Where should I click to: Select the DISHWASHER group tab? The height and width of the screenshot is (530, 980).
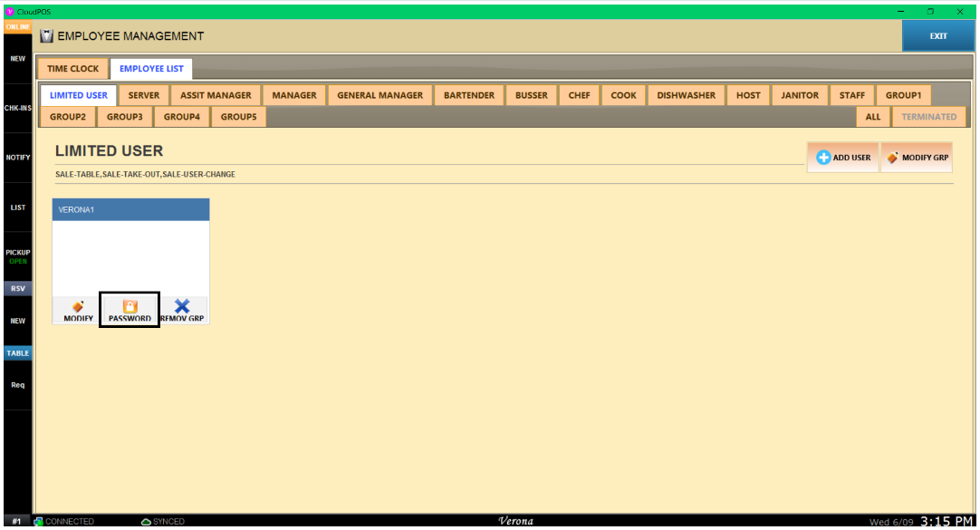(686, 95)
